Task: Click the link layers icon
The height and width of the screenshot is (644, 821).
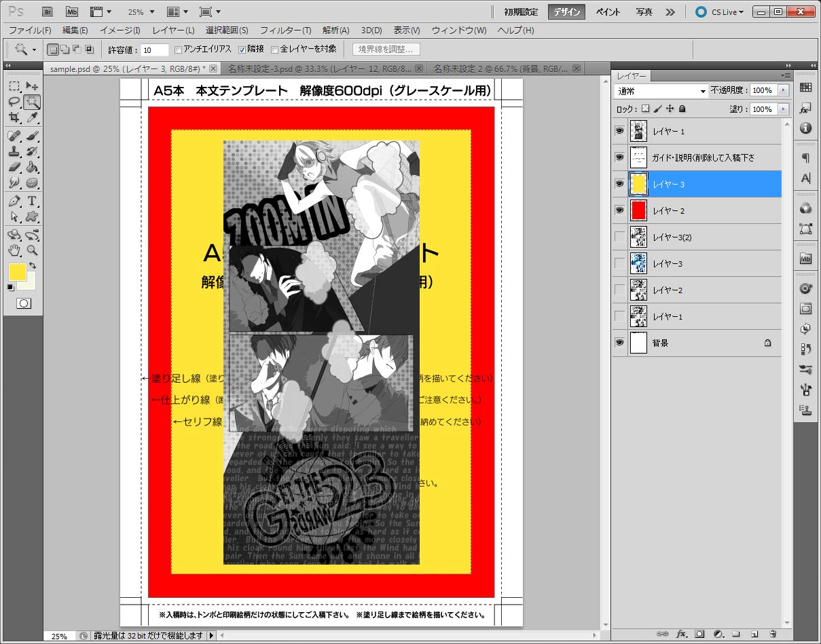Action: click(662, 634)
